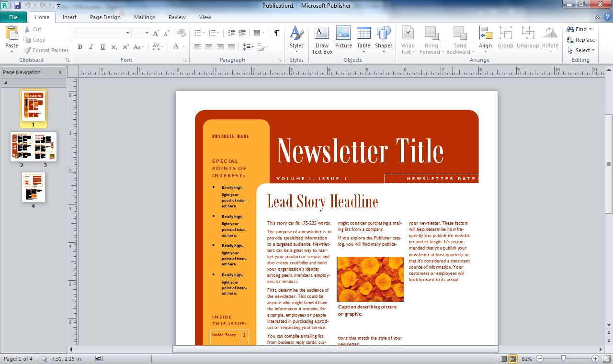Viewport: 613px width, 364px height.
Task: Switch to the Mailings tab
Action: (144, 17)
